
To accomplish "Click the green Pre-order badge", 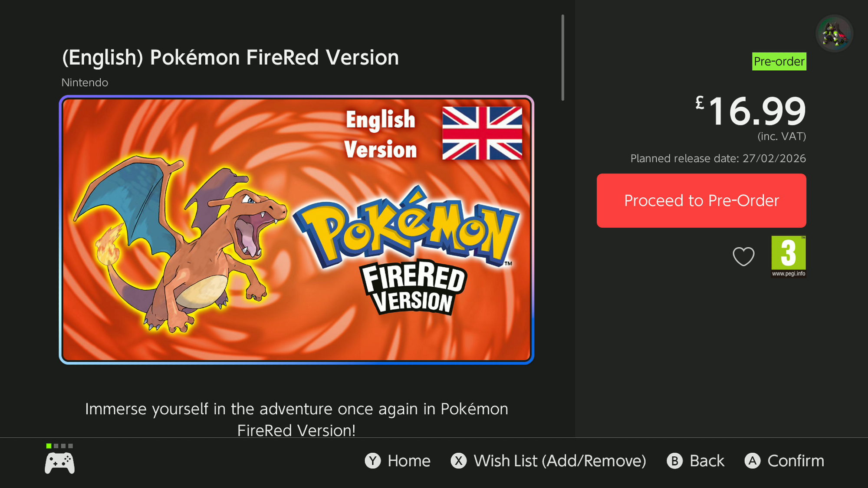I will coord(779,62).
